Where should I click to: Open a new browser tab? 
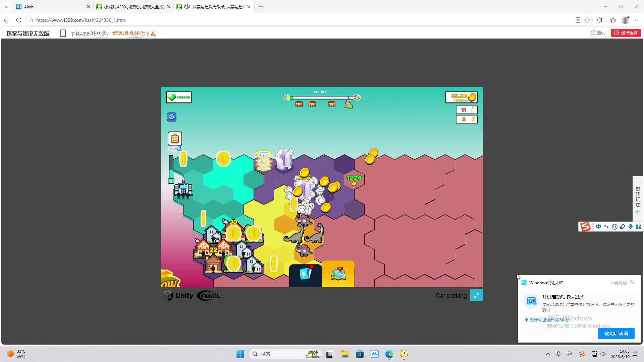(x=261, y=7)
